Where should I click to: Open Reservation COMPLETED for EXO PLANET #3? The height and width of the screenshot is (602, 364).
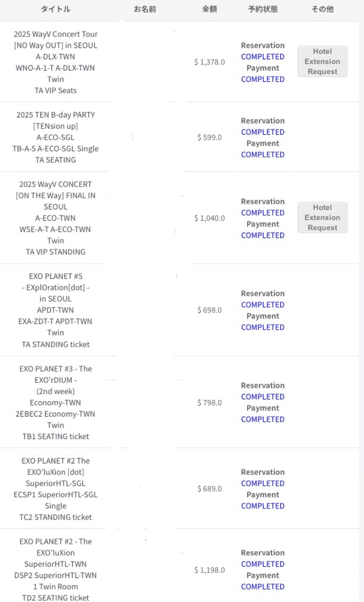coord(262,397)
